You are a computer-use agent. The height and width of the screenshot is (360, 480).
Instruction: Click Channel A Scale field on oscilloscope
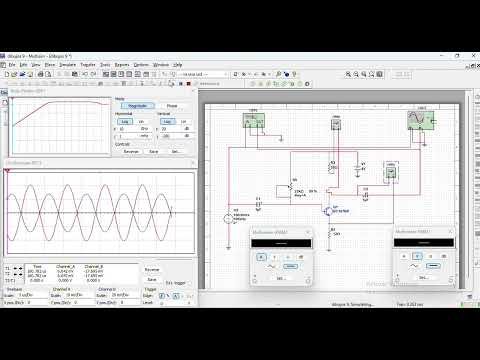(x=79, y=295)
